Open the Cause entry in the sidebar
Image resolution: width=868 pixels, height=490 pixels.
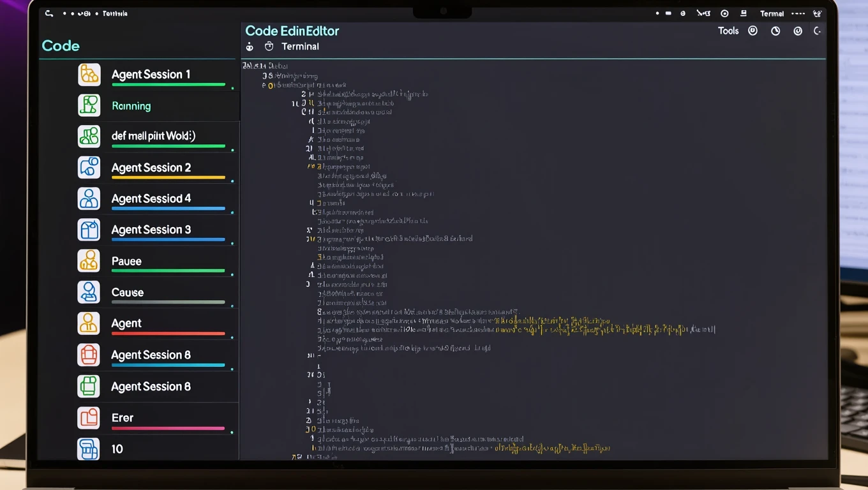[158, 292]
